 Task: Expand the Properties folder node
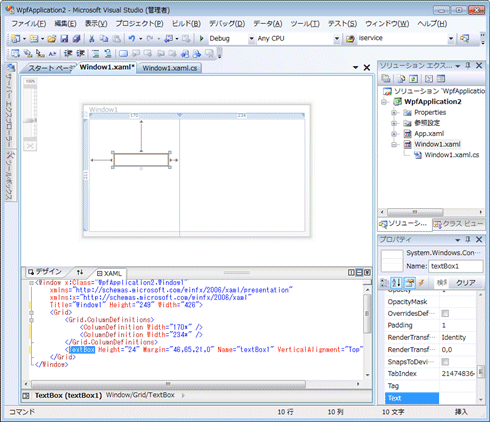(x=394, y=113)
